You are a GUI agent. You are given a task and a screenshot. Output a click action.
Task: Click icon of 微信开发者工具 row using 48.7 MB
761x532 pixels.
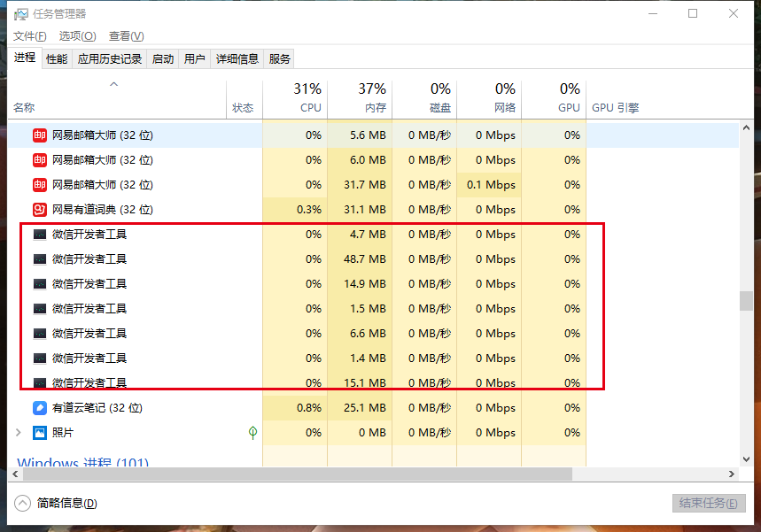tap(40, 259)
